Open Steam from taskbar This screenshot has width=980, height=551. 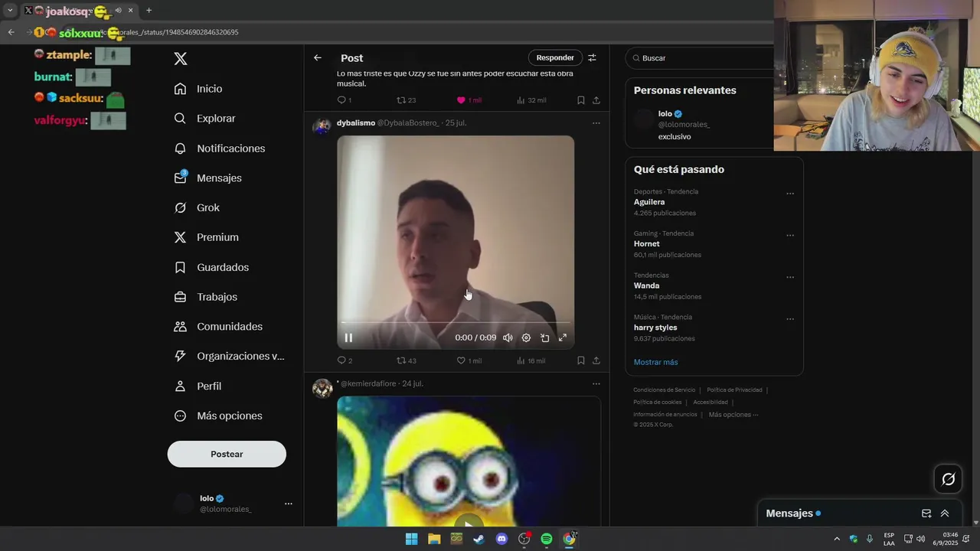click(x=479, y=539)
